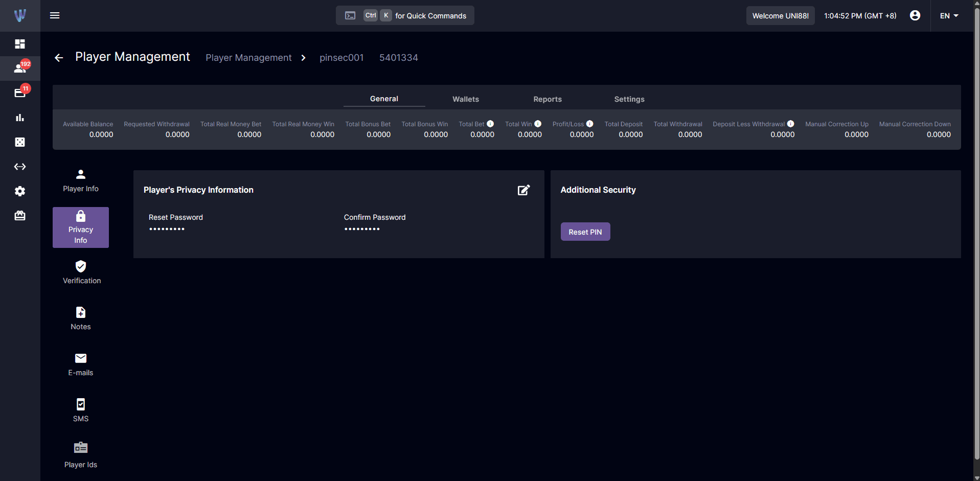Click the Reset PIN button
Image resolution: width=980 pixels, height=481 pixels.
point(585,232)
